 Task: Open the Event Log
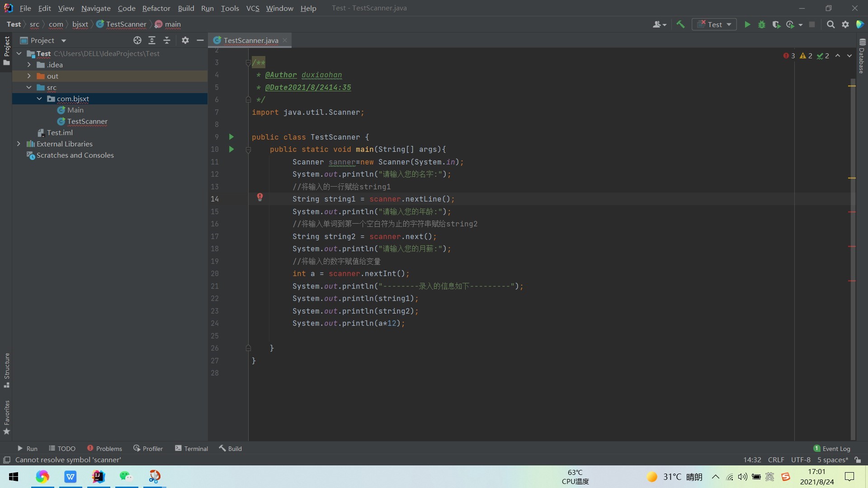point(832,449)
